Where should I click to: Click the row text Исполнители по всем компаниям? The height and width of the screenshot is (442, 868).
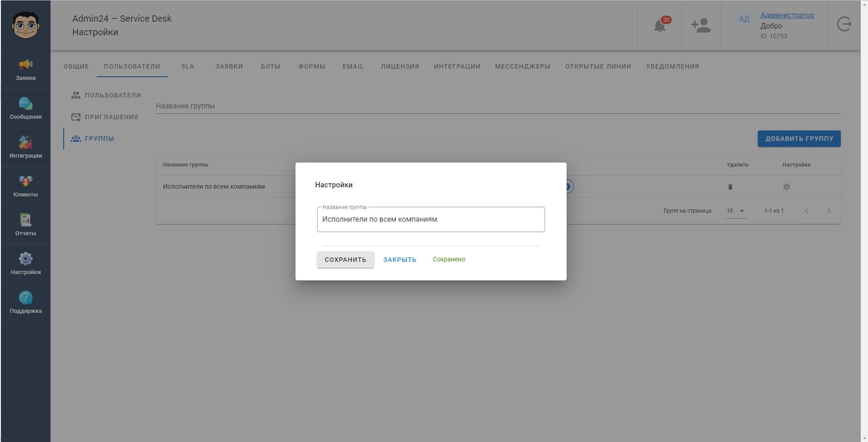[x=214, y=186]
